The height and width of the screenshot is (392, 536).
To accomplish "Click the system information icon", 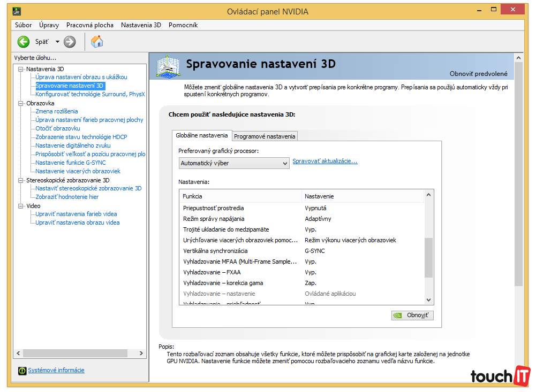I will (x=22, y=371).
